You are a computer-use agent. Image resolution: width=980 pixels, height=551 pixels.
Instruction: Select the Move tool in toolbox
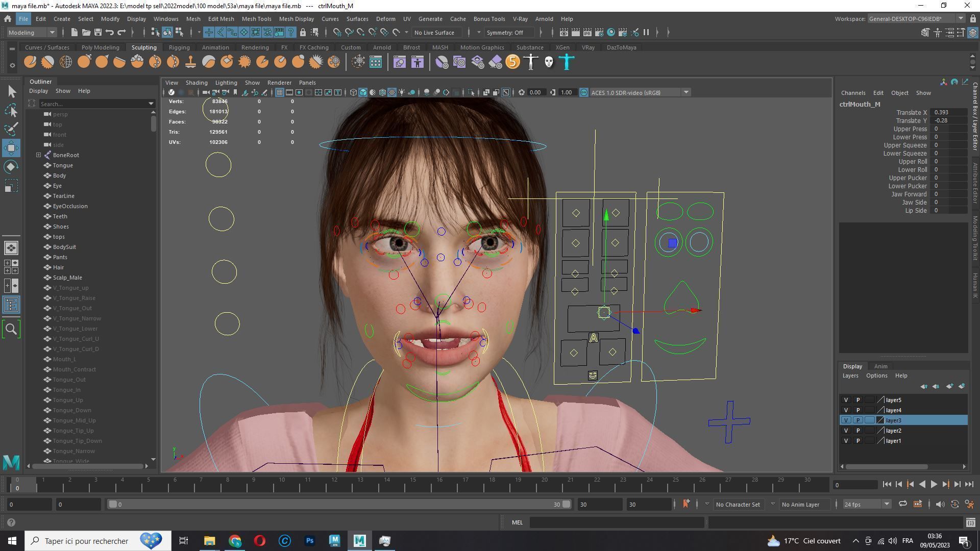coord(11,148)
